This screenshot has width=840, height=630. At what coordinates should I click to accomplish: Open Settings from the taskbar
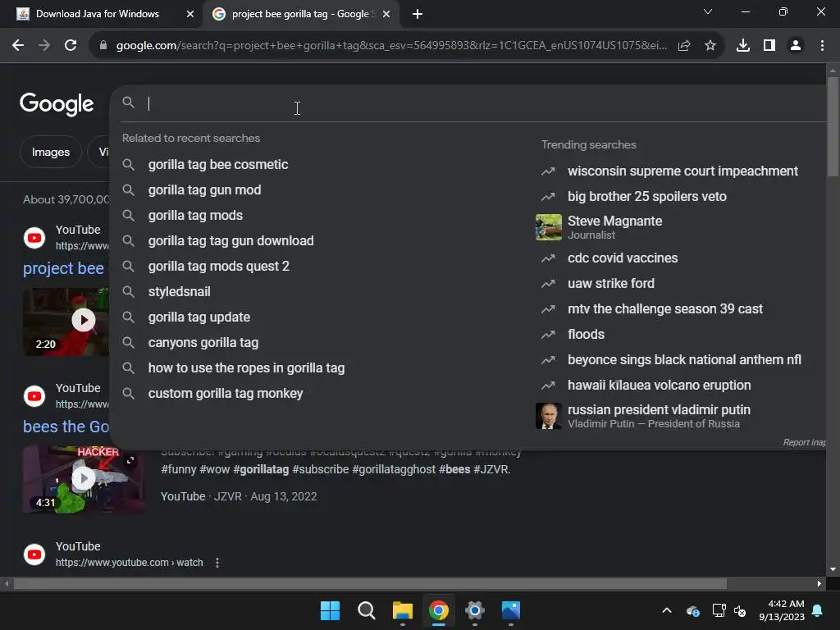coord(475,610)
